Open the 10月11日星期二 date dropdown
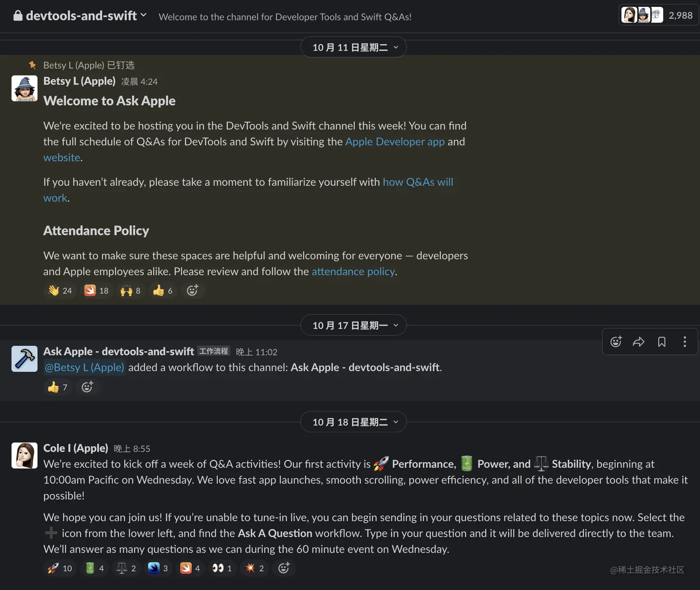This screenshot has height=590, width=700. click(353, 47)
